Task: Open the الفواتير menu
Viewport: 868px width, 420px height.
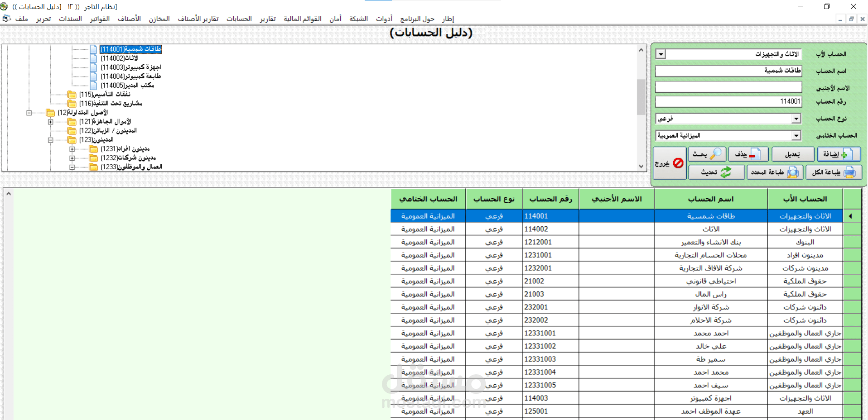Action: [x=100, y=19]
